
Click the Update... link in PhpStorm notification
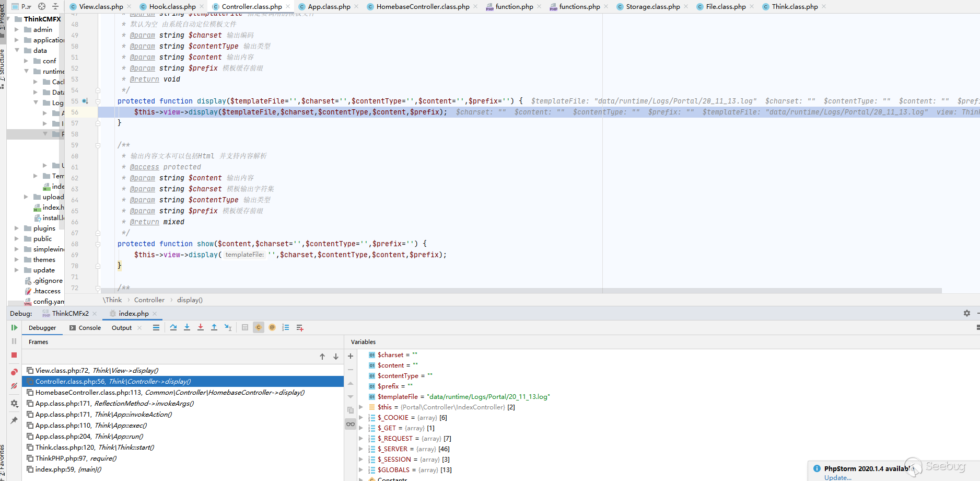point(837,477)
